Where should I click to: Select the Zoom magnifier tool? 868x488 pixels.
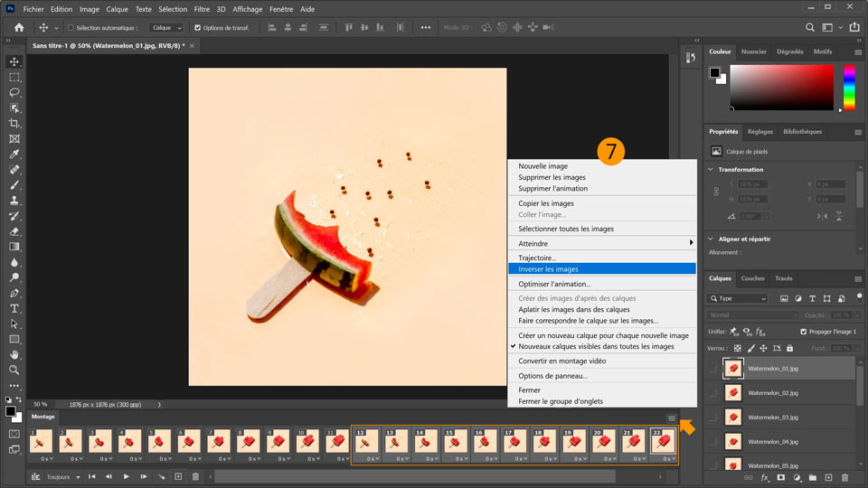click(14, 370)
